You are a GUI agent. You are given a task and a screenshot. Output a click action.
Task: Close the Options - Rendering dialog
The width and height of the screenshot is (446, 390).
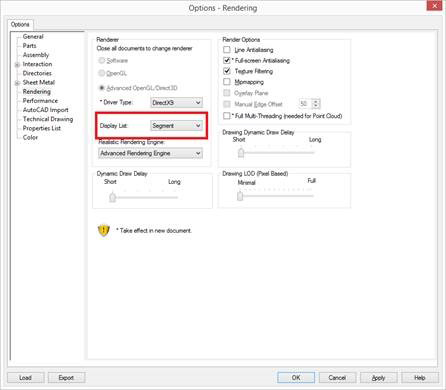435,6
